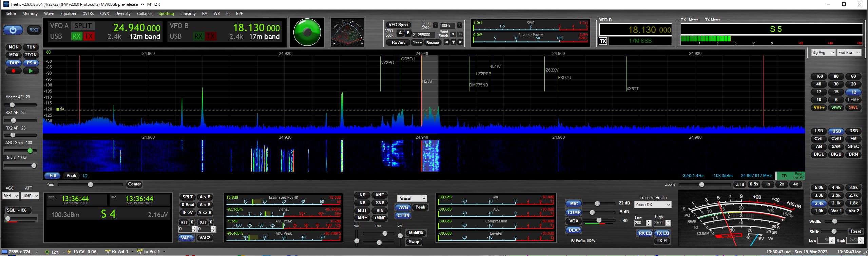Toggle the blue radio power button
This screenshot has width=868, height=256.
coord(13,30)
